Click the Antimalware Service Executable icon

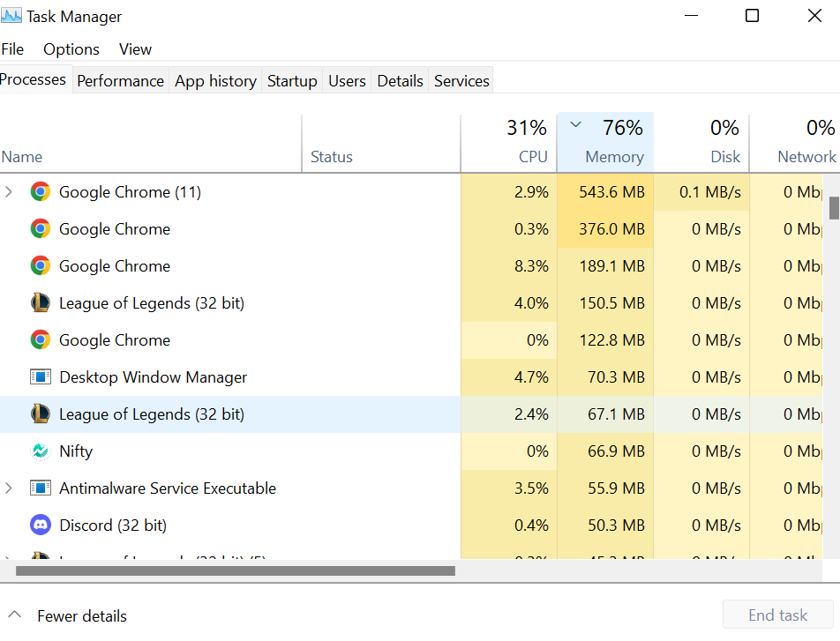[x=41, y=488]
